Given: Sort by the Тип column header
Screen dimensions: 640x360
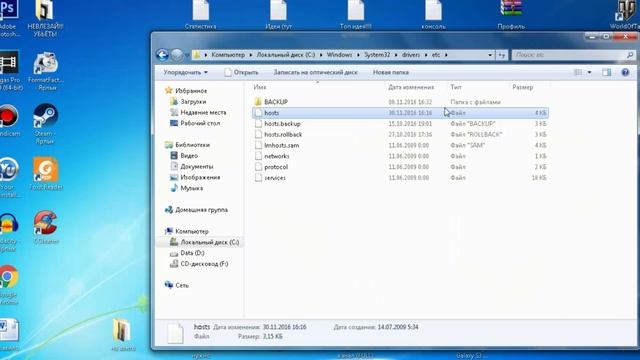Looking at the screenshot, I should 456,87.
